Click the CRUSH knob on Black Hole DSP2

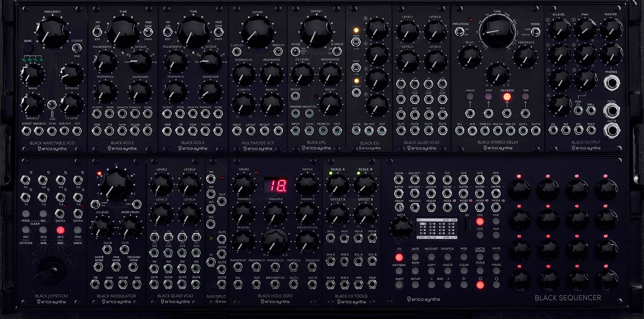pos(243,186)
